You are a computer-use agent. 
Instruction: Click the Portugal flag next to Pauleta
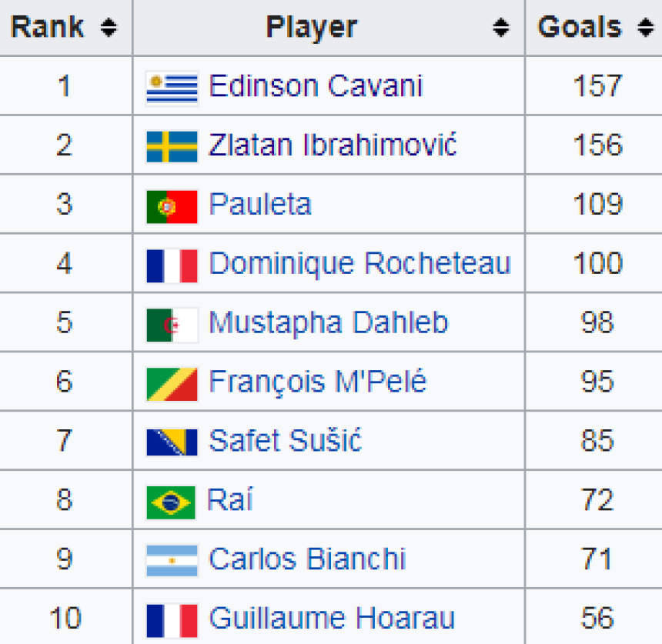(x=172, y=206)
